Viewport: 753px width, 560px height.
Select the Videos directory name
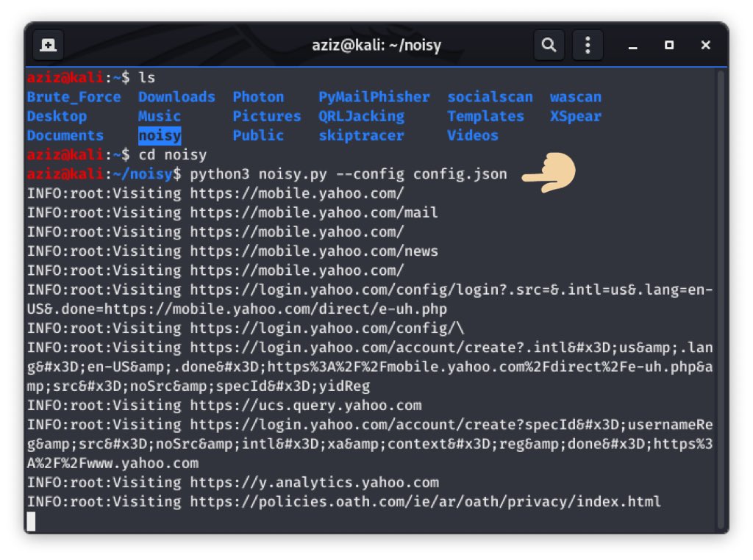point(473,135)
